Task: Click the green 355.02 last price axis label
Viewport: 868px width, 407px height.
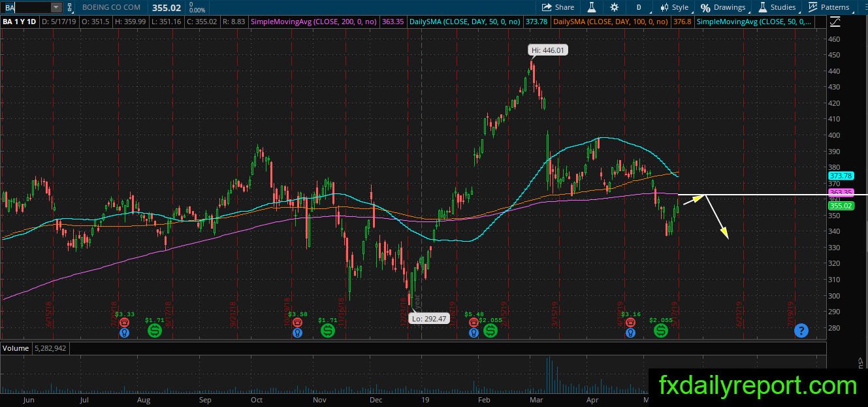Action: coord(841,206)
